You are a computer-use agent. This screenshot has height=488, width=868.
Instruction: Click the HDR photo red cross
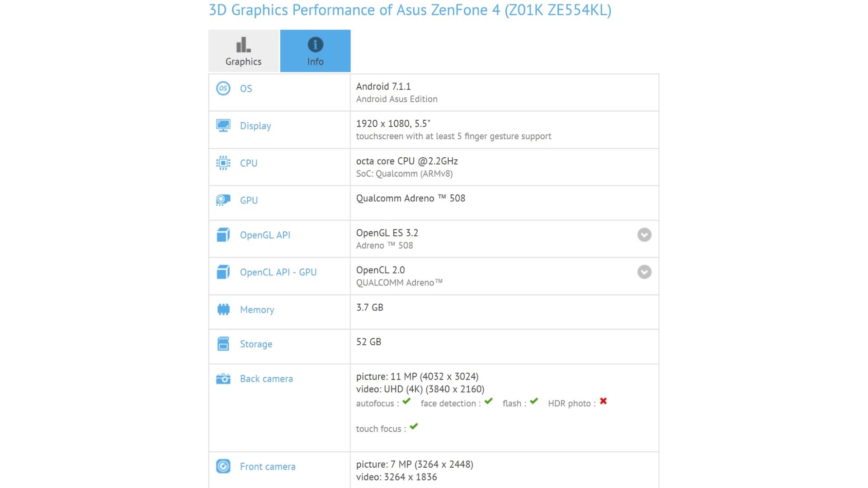603,401
